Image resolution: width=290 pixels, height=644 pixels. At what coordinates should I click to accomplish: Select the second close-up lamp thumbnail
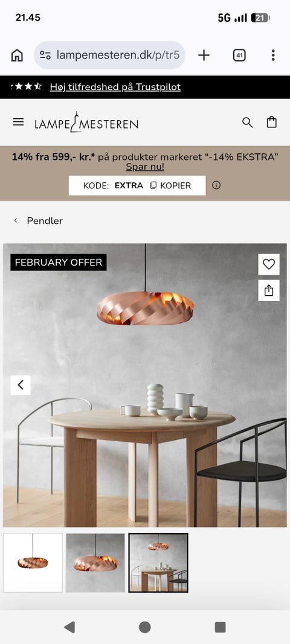click(x=95, y=563)
